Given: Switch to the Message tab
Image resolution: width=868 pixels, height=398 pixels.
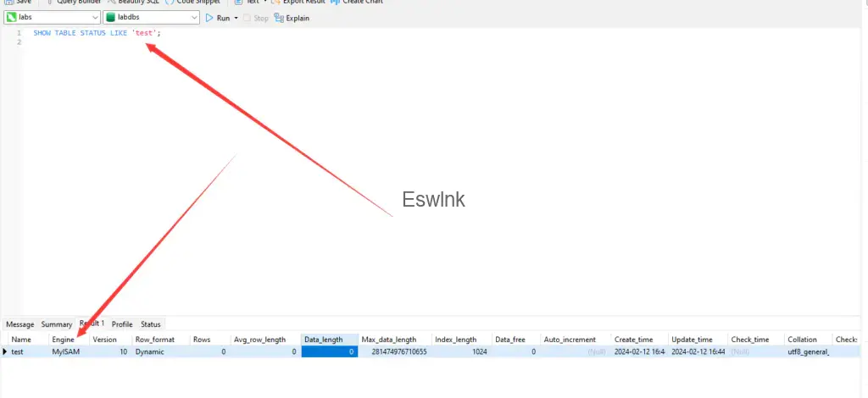Looking at the screenshot, I should pos(20,324).
